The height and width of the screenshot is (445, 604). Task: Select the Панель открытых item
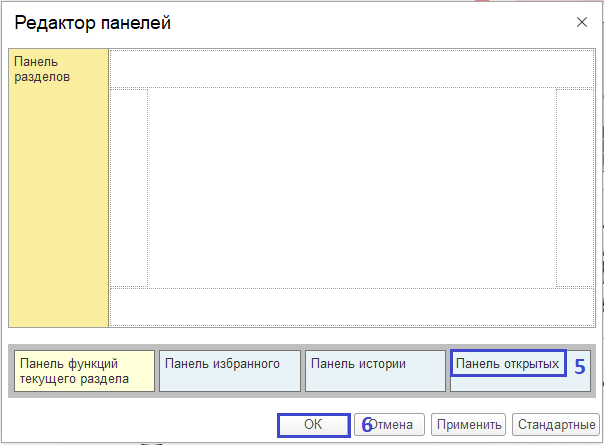507,363
